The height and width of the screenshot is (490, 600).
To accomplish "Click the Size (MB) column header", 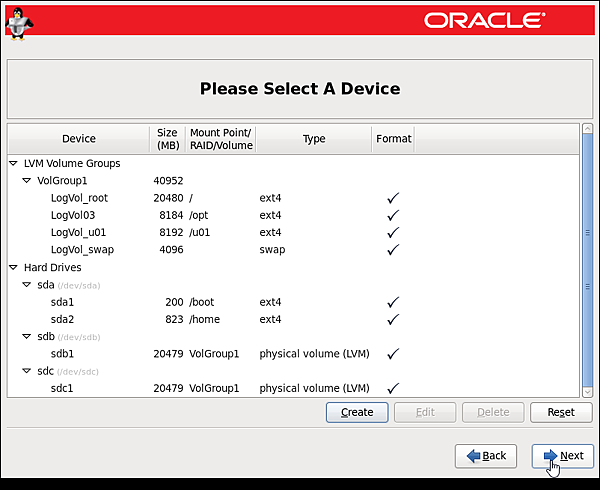I will point(167,139).
